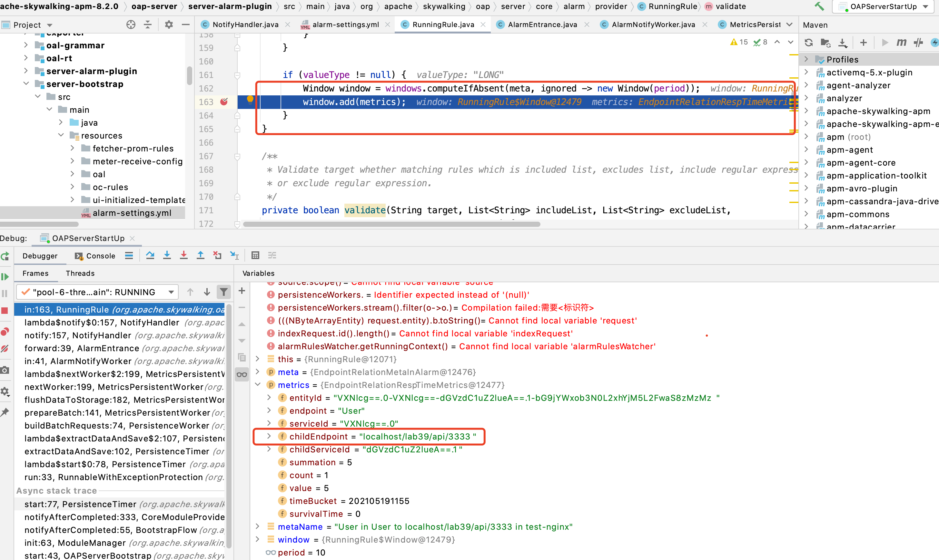Image resolution: width=939 pixels, height=560 pixels.
Task: Open Project panel settings gear
Action: (x=169, y=24)
